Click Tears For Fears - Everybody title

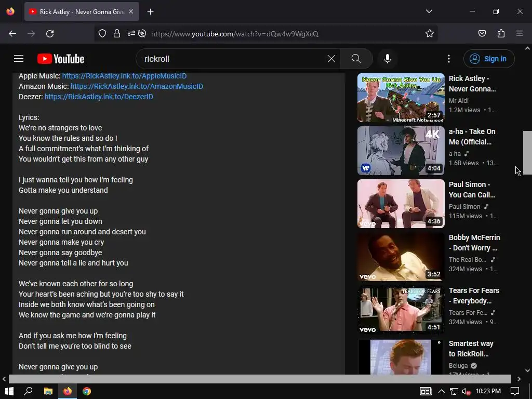474,296
